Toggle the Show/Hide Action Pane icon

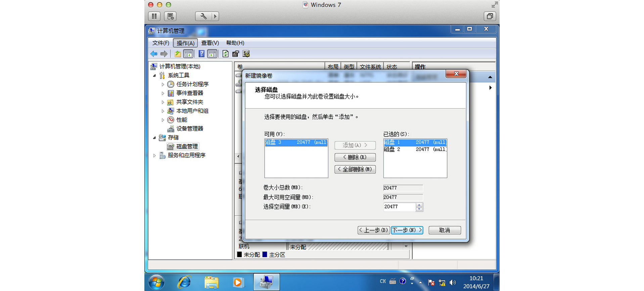[212, 54]
